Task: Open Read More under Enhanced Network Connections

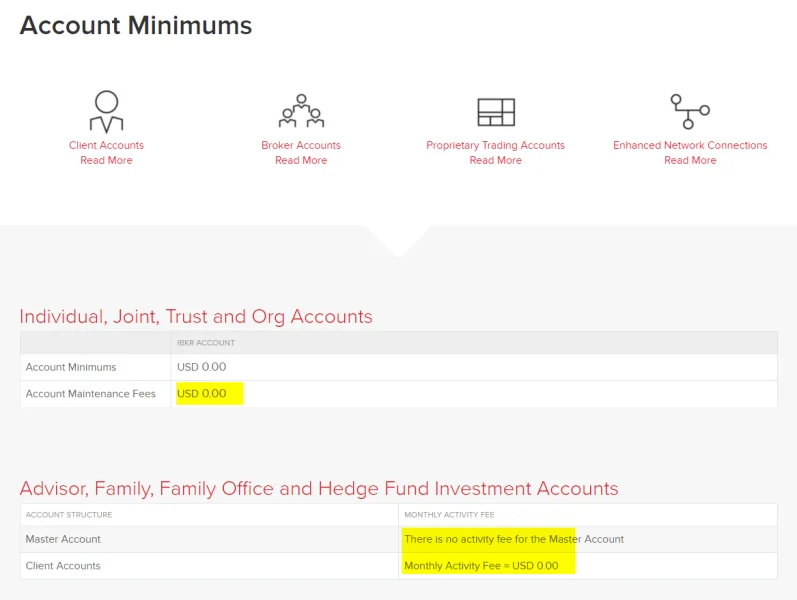Action: pyautogui.click(x=690, y=160)
